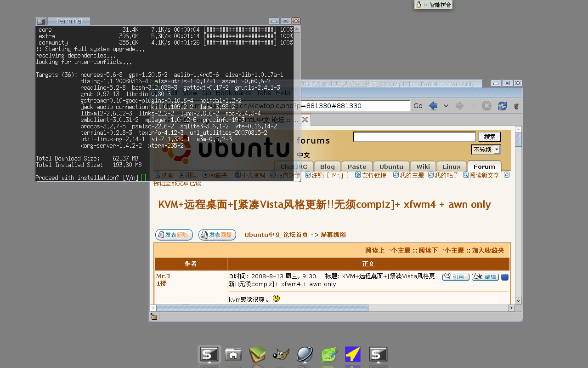
Task: Click the browser's horizontal scrollbar left arrow
Action: pos(153,308)
